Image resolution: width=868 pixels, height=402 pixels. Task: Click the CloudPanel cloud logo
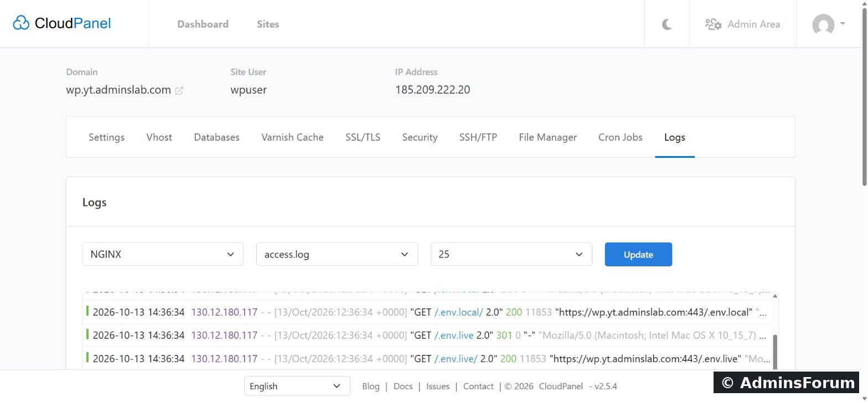pyautogui.click(x=21, y=23)
